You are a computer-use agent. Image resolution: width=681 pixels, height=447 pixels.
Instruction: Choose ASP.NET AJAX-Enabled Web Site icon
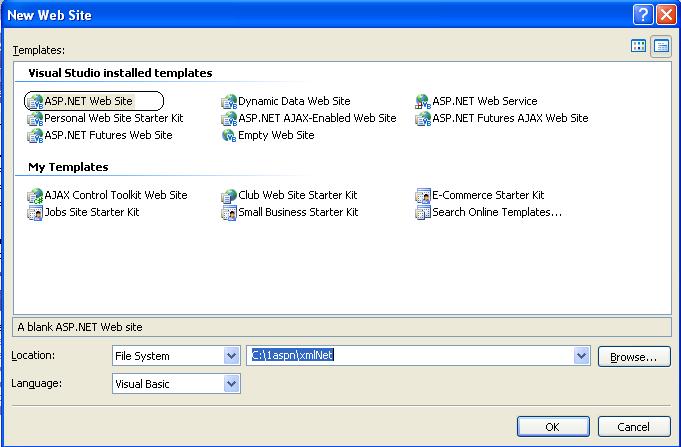(x=229, y=118)
